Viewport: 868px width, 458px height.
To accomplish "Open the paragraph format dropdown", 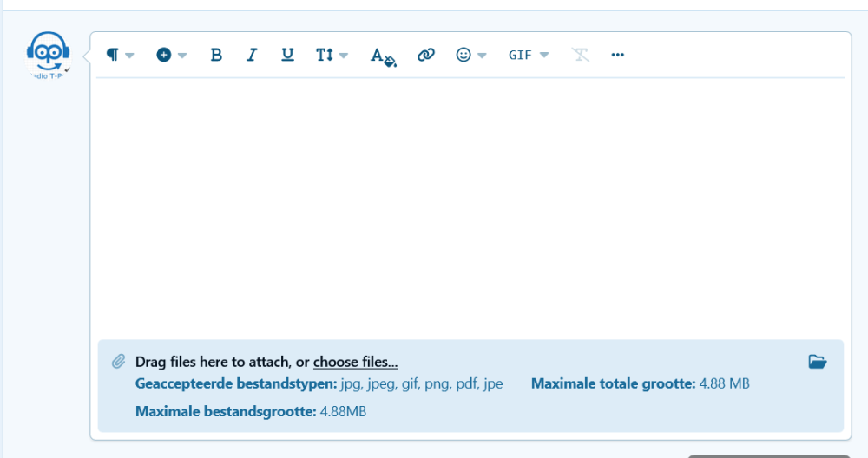I will [x=120, y=55].
